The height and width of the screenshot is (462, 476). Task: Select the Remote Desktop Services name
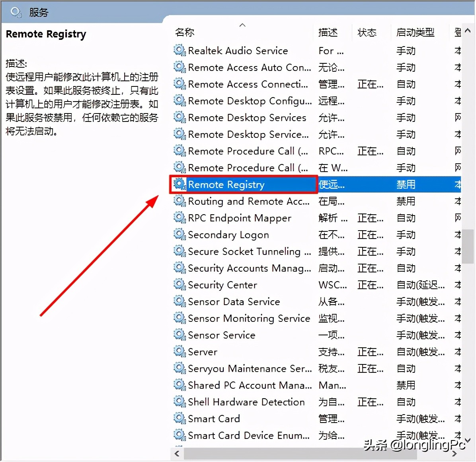247,117
